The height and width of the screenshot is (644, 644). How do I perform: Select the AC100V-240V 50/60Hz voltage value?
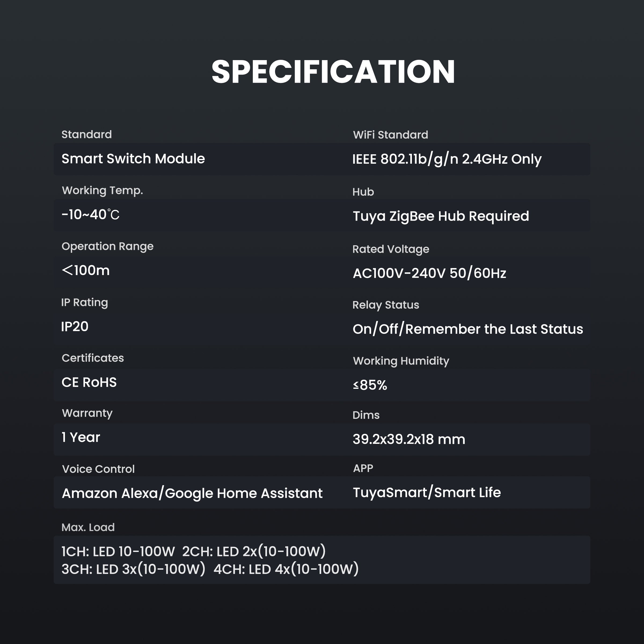429,273
